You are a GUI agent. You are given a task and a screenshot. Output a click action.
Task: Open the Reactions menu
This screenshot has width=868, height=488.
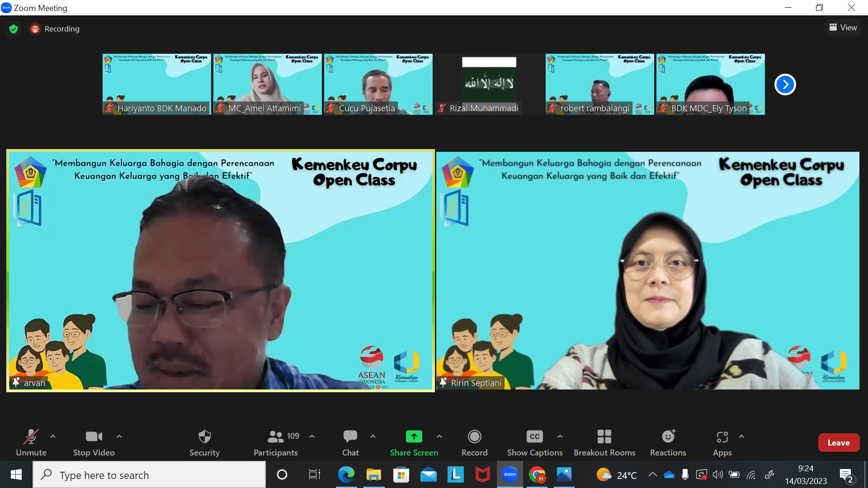(x=668, y=443)
